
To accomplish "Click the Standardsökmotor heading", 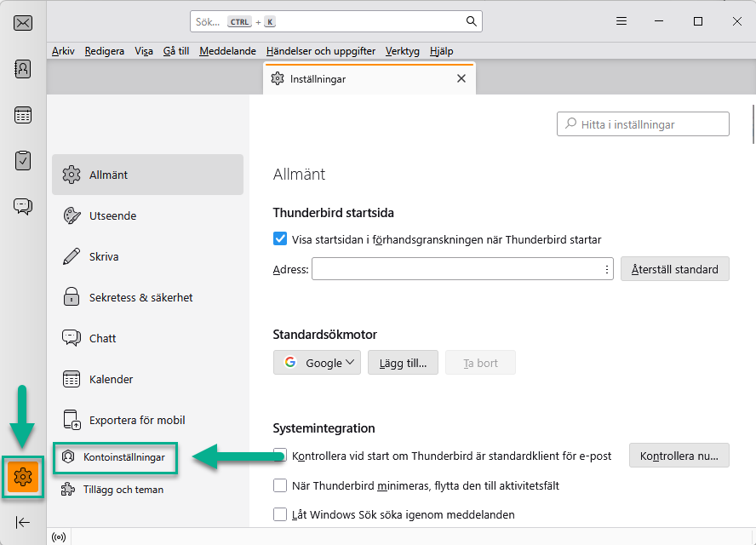I will coord(325,334).
